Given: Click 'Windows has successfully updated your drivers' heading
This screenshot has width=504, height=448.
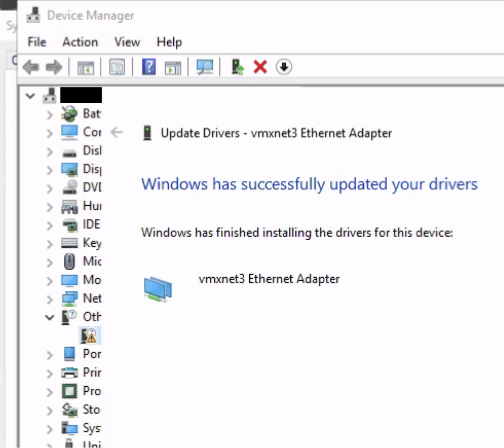Looking at the screenshot, I should (310, 185).
